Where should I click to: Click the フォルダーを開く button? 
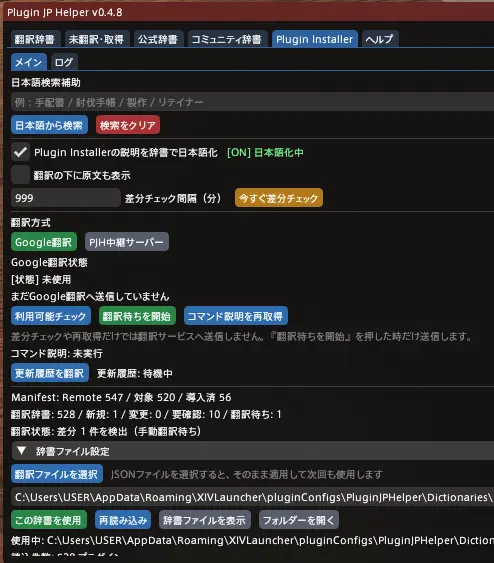tap(299, 520)
